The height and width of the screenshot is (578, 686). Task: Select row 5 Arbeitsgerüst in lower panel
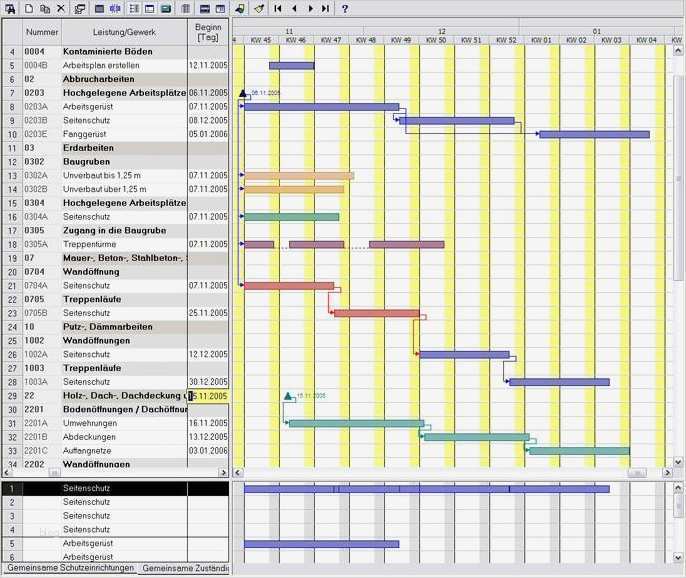[116, 543]
